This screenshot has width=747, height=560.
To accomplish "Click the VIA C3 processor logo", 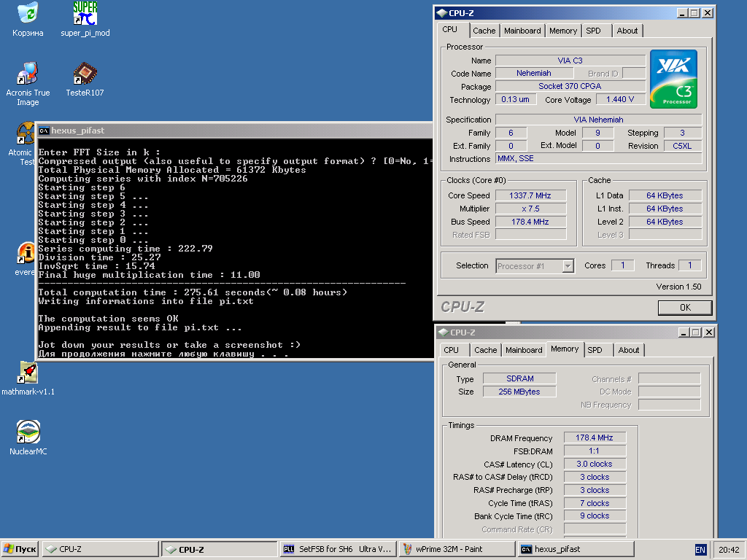I will tap(673, 79).
